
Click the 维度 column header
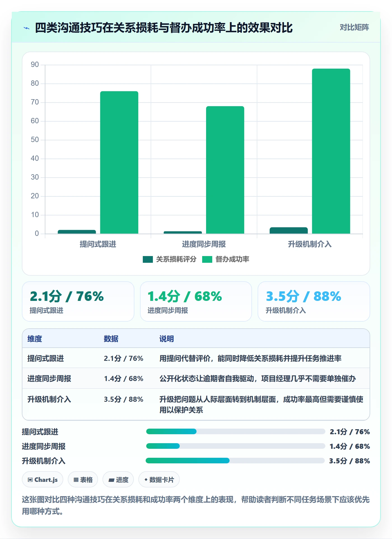tap(35, 339)
